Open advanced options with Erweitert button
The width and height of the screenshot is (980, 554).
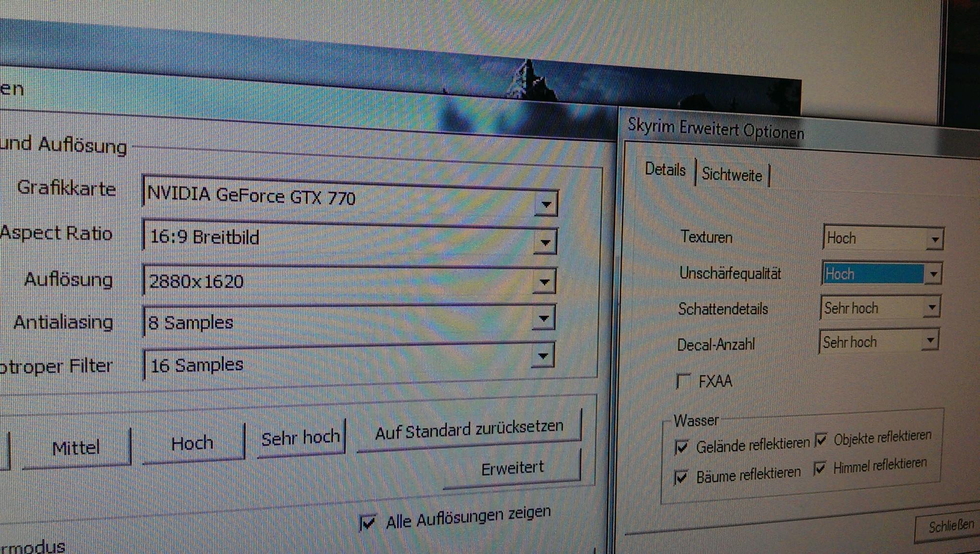tap(512, 468)
